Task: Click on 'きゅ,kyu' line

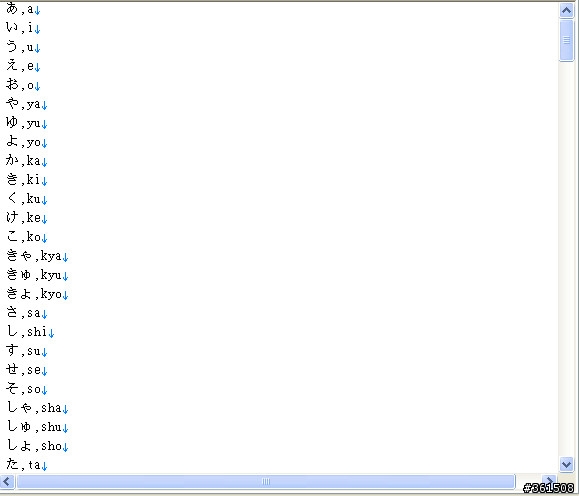Action: (37, 275)
